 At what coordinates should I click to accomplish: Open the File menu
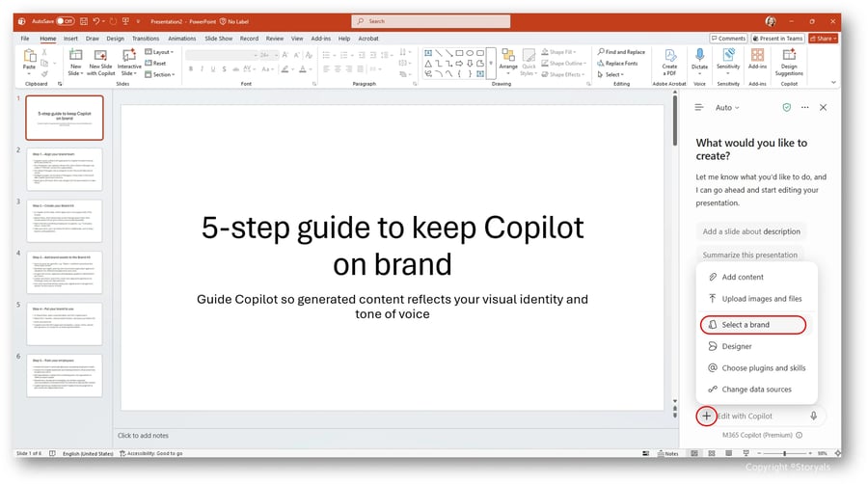pos(25,39)
